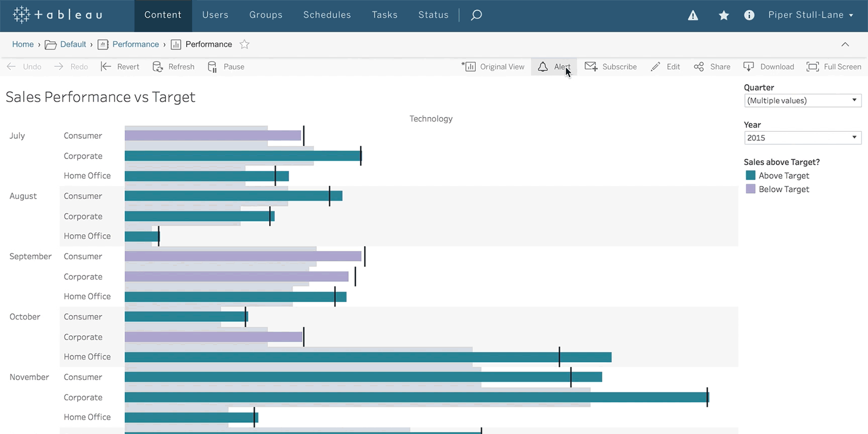Create a data Alert
868x434 pixels.
click(x=554, y=67)
